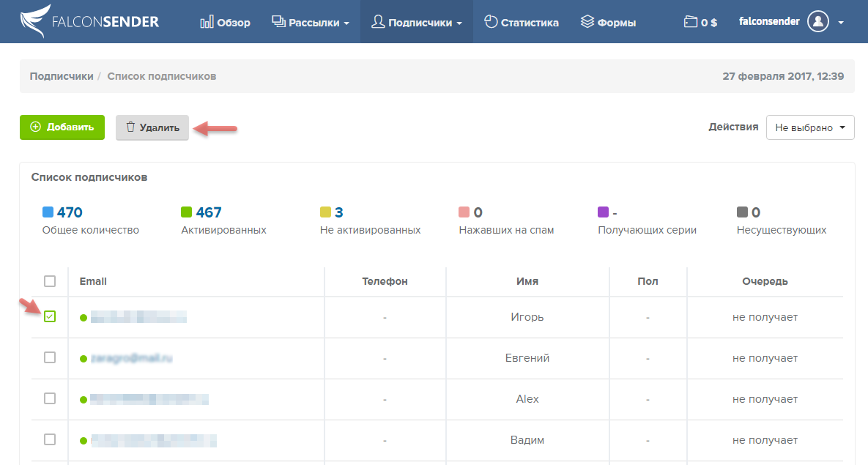Click the Подписчики person icon
The height and width of the screenshot is (465, 868).
378,21
